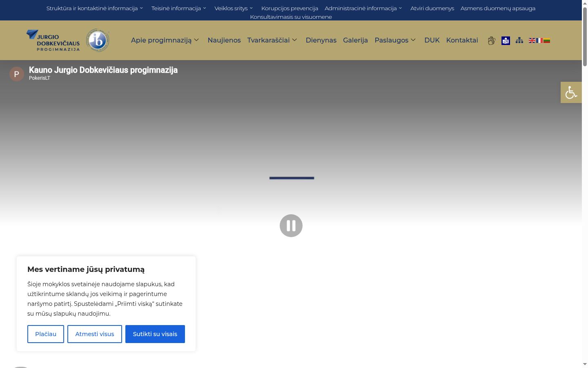The width and height of the screenshot is (588, 368).
Task: Expand Struktūra ir kontaktinė informacija menu
Action: pos(95,8)
